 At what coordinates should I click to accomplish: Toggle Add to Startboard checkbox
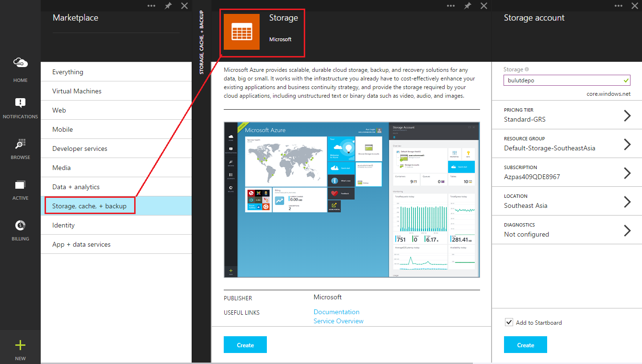tap(509, 322)
